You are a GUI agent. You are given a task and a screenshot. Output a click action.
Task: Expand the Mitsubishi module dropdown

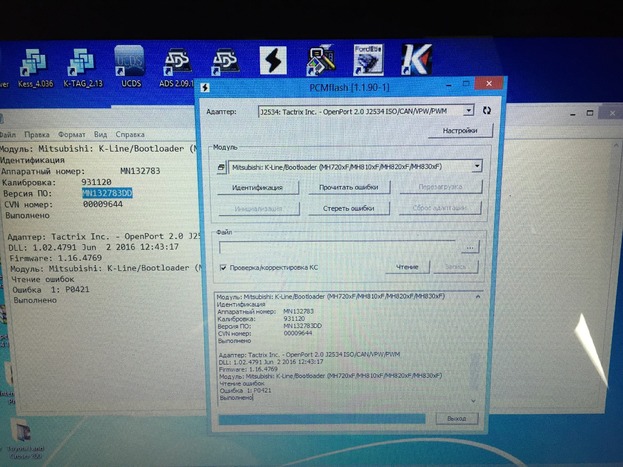477,166
